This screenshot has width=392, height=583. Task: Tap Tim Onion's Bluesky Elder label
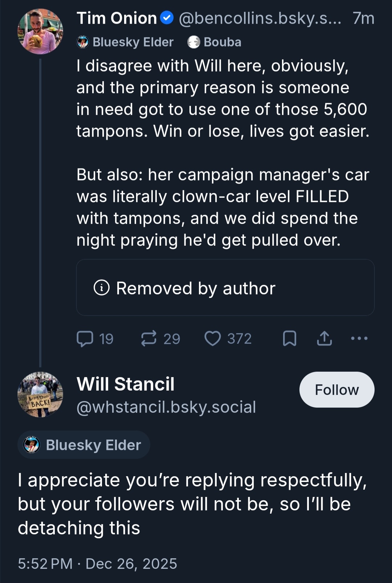pyautogui.click(x=125, y=42)
